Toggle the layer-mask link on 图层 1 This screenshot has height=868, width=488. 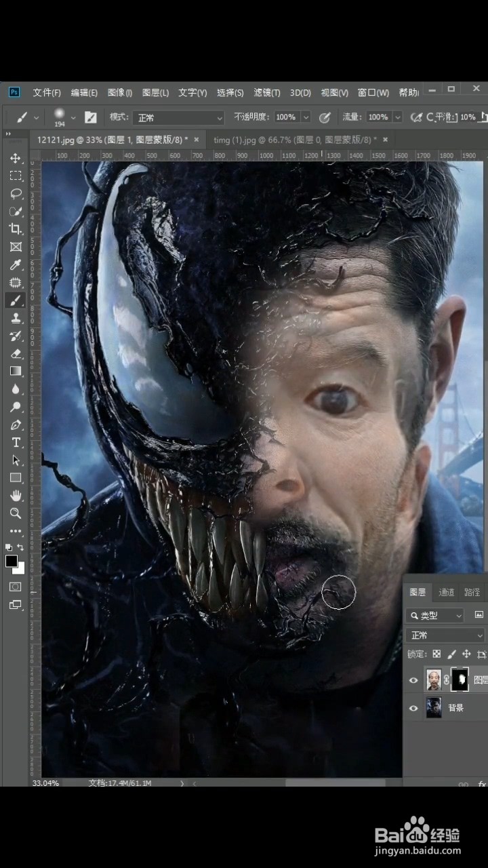(x=447, y=679)
